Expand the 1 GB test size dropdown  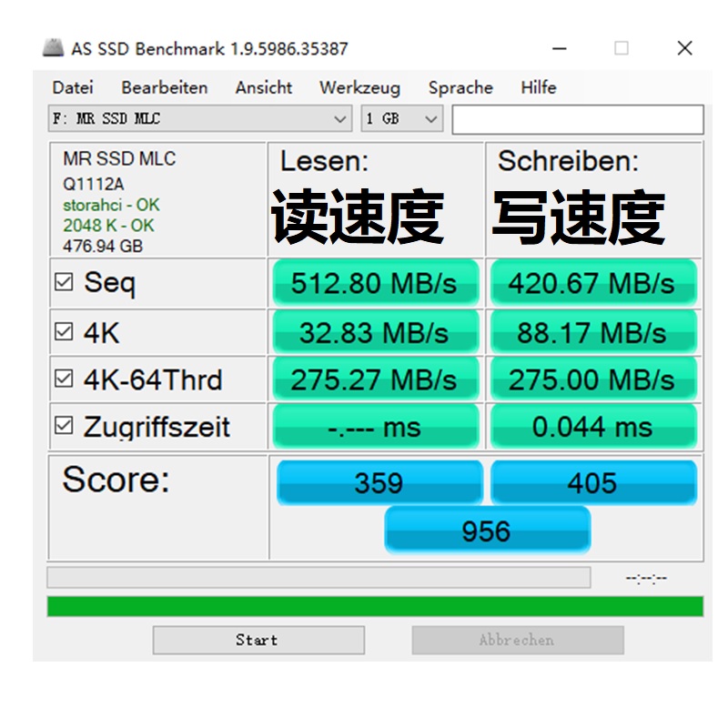pyautogui.click(x=402, y=119)
